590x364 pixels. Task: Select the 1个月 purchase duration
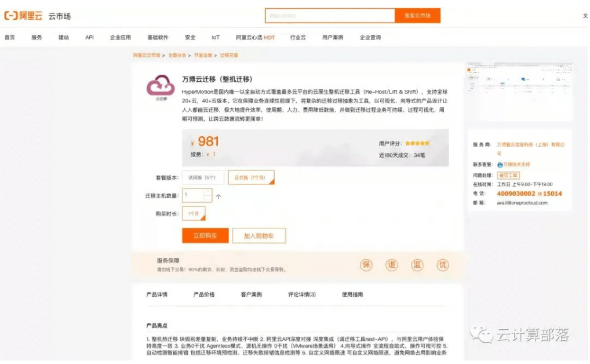[194, 213]
